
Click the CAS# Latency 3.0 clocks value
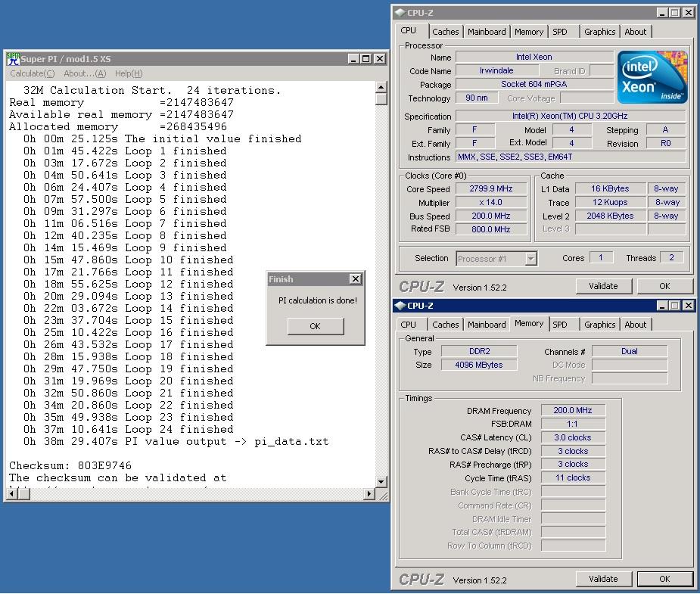[x=573, y=437]
